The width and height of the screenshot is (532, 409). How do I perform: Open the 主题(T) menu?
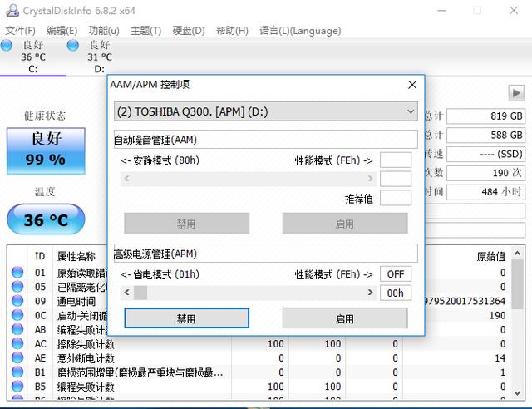click(146, 31)
